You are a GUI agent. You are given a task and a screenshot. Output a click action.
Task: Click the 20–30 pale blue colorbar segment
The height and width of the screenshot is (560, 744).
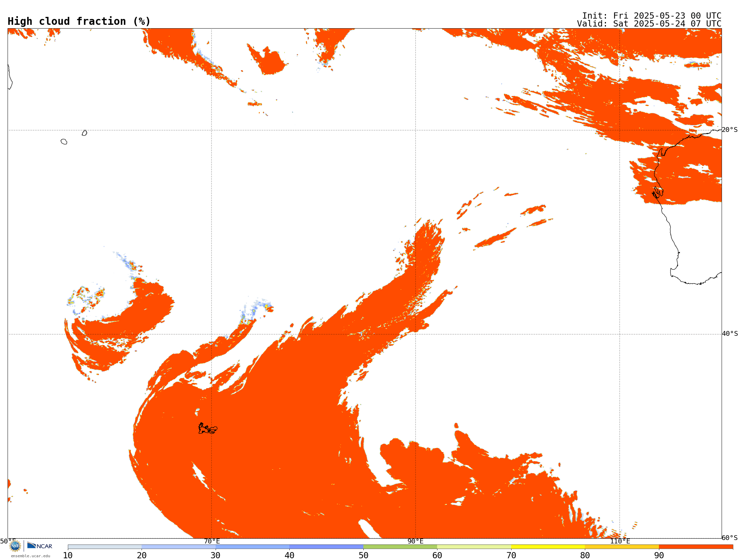(178, 547)
